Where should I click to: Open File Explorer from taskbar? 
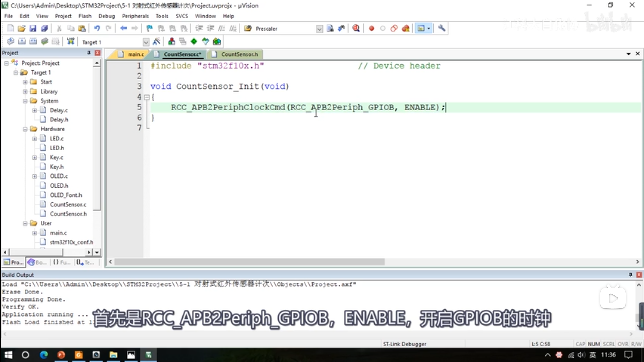coord(113,355)
